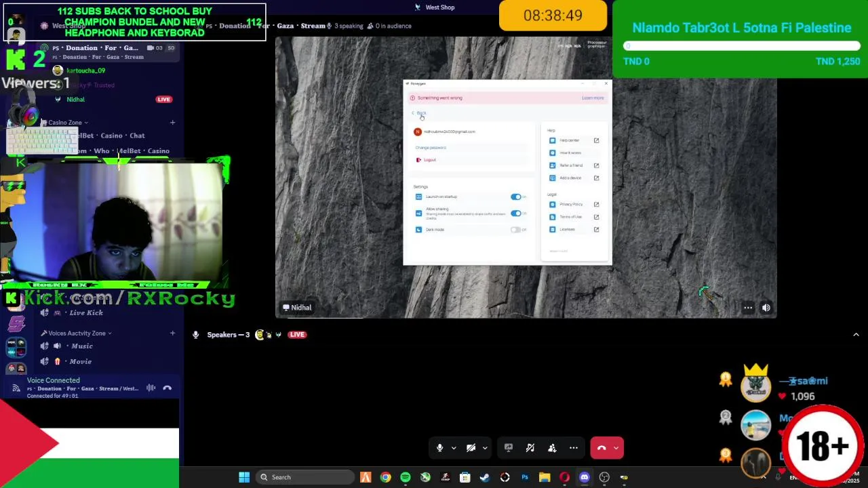Open the soundboard crossed-note icon
Image resolution: width=868 pixels, height=488 pixels.
coord(530,448)
